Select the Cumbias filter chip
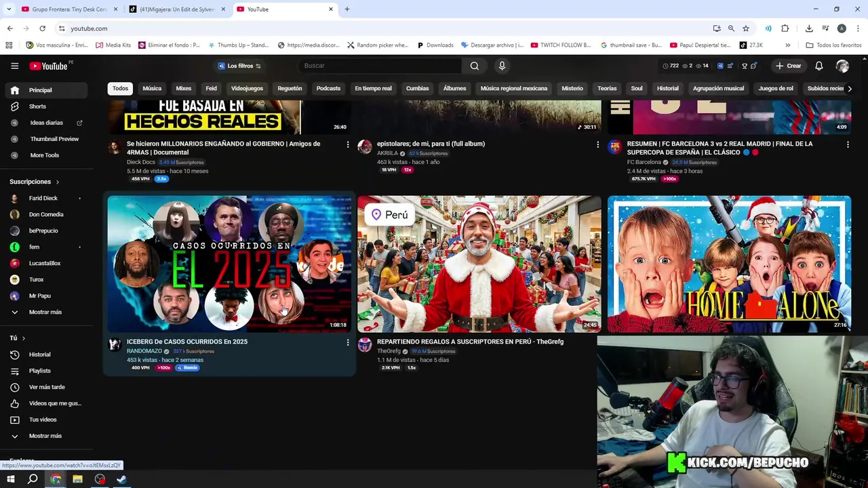868x488 pixels. pyautogui.click(x=417, y=89)
